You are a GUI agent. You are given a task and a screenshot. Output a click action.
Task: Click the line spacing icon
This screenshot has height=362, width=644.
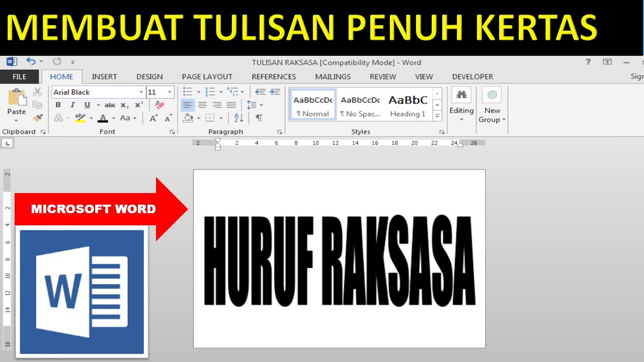pyautogui.click(x=252, y=105)
